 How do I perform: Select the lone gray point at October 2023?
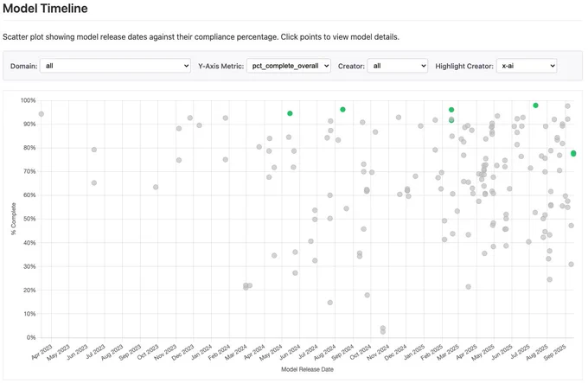156,187
